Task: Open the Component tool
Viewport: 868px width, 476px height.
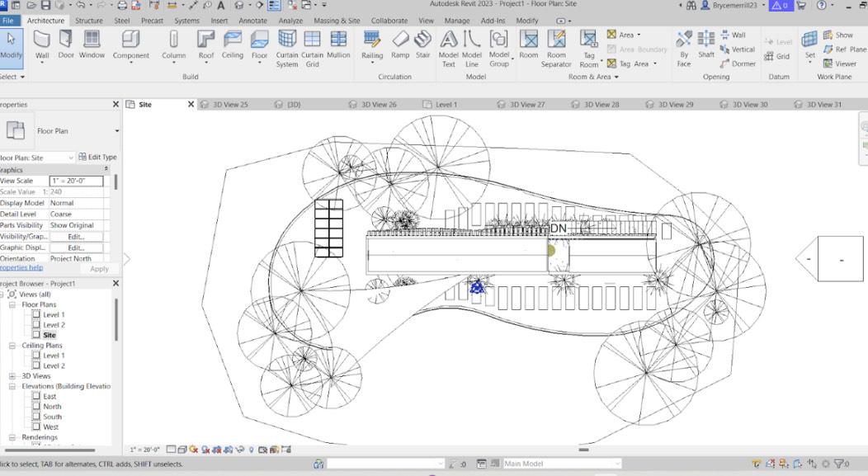Action: coord(130,45)
